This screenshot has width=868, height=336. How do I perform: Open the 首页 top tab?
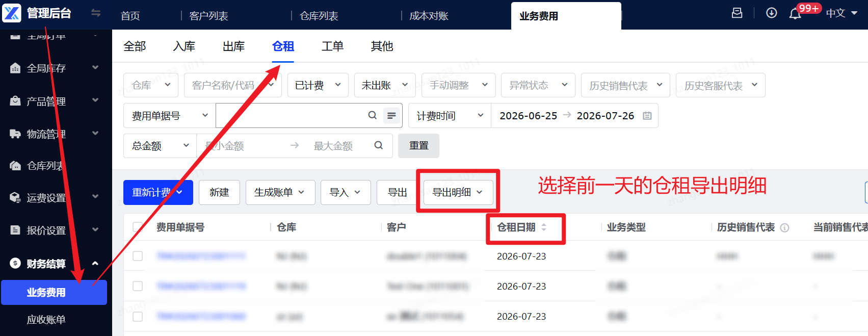click(130, 16)
